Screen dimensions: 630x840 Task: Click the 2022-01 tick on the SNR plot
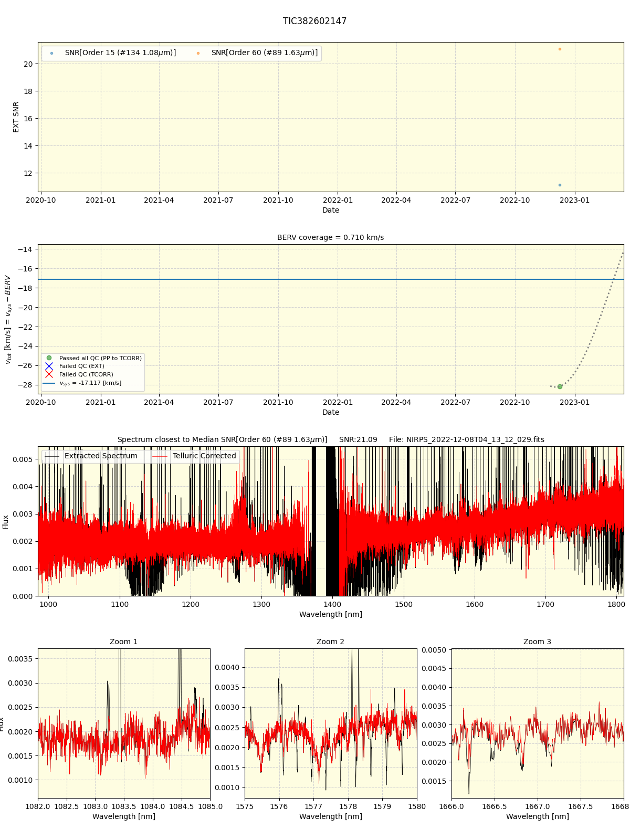click(338, 199)
